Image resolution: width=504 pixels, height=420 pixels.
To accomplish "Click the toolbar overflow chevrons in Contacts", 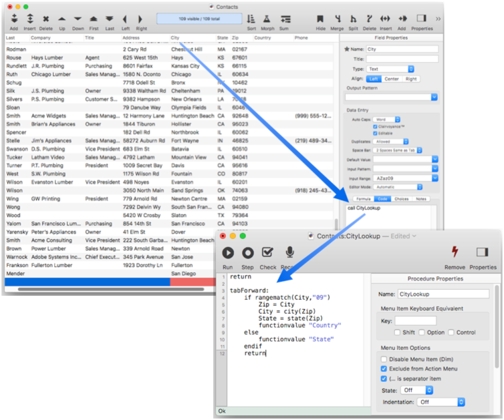I will click(438, 19).
